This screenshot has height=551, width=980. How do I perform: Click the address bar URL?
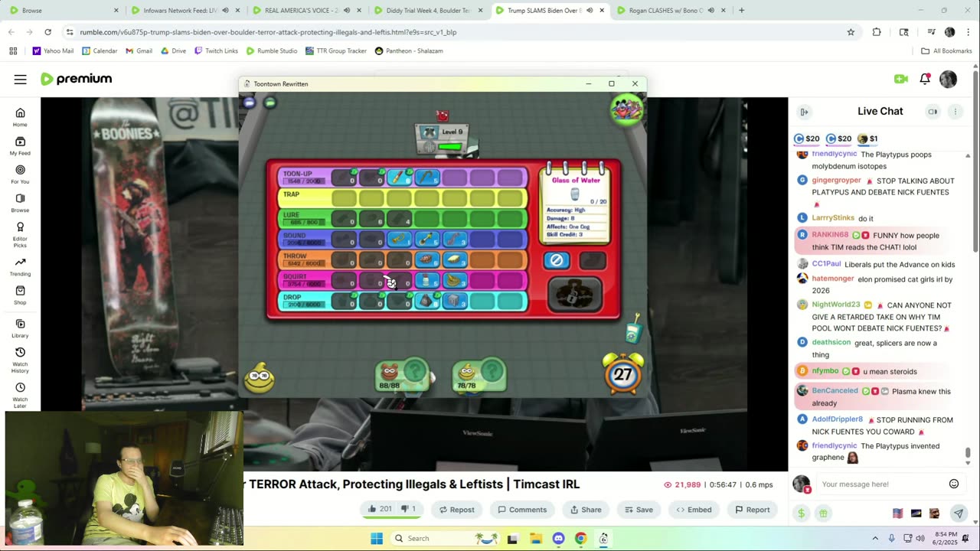coord(268,32)
